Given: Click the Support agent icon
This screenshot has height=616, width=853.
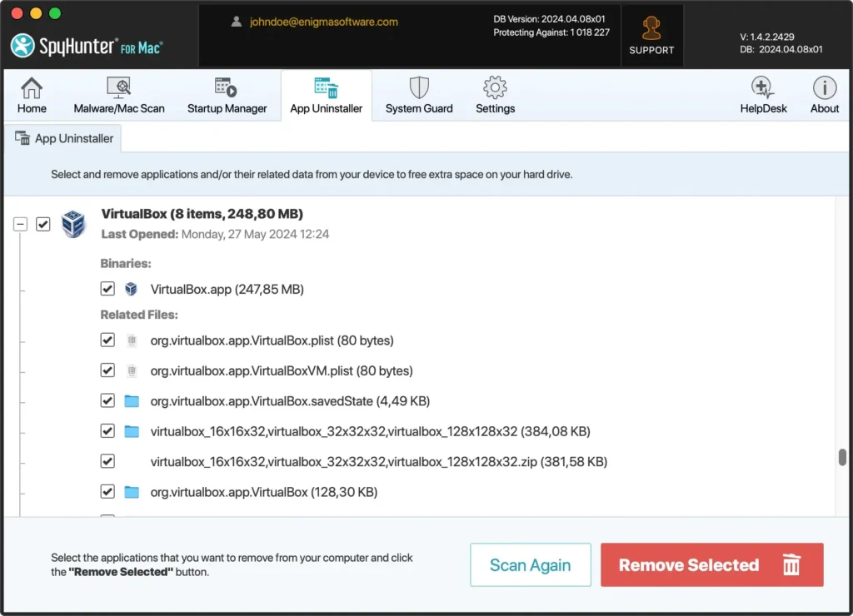Looking at the screenshot, I should (651, 28).
